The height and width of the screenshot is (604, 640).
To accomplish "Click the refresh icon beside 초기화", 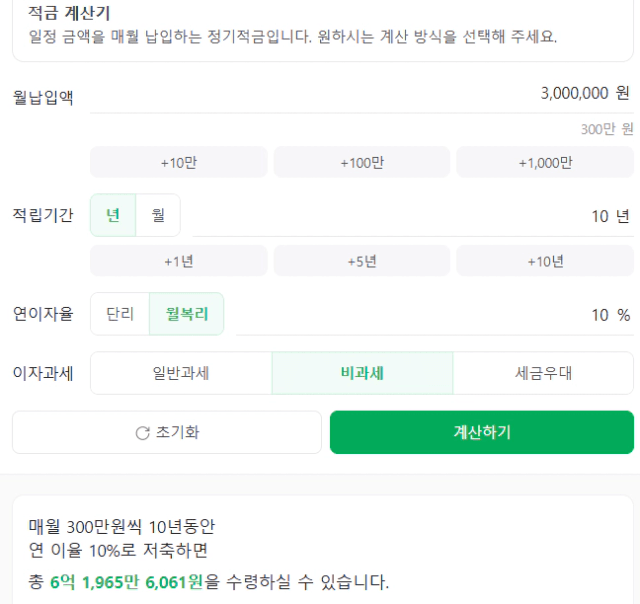I will pos(142,433).
